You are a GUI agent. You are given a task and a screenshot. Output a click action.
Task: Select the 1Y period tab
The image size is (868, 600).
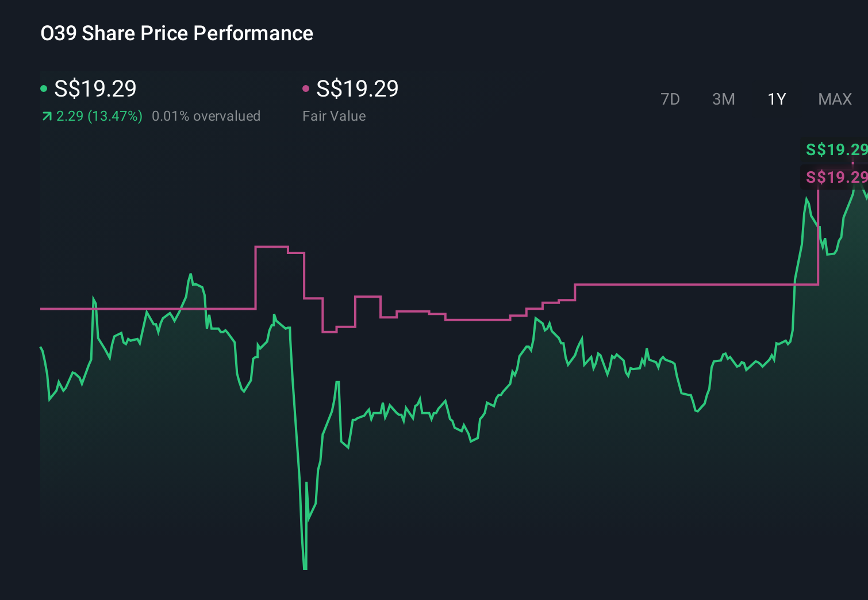(x=776, y=99)
